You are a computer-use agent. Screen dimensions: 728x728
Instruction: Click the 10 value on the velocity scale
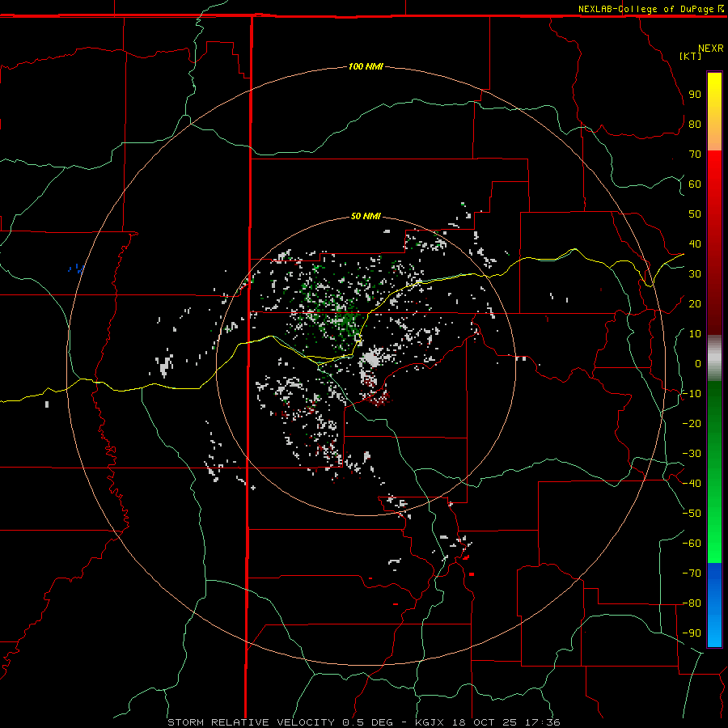[695, 334]
